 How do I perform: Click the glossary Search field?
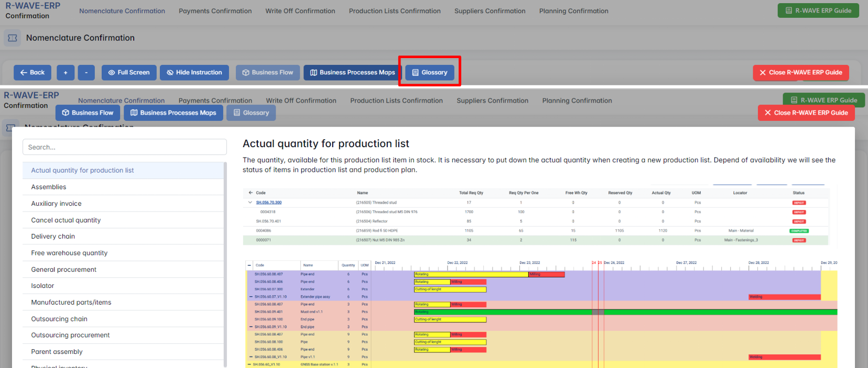pyautogui.click(x=124, y=147)
